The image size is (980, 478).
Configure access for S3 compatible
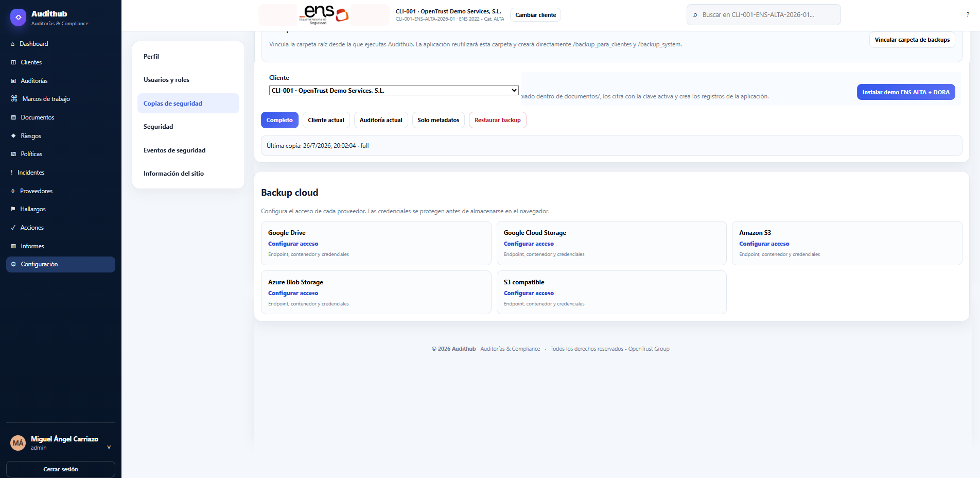coord(529,293)
